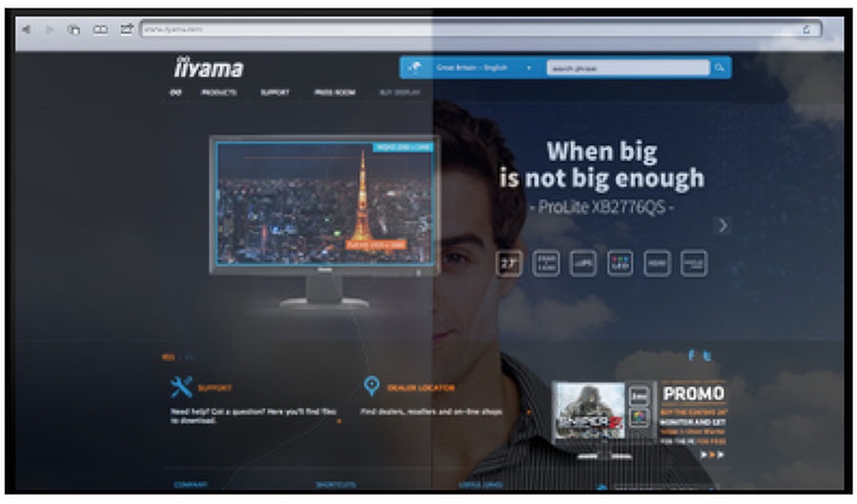Open the Facebook icon link

[691, 355]
